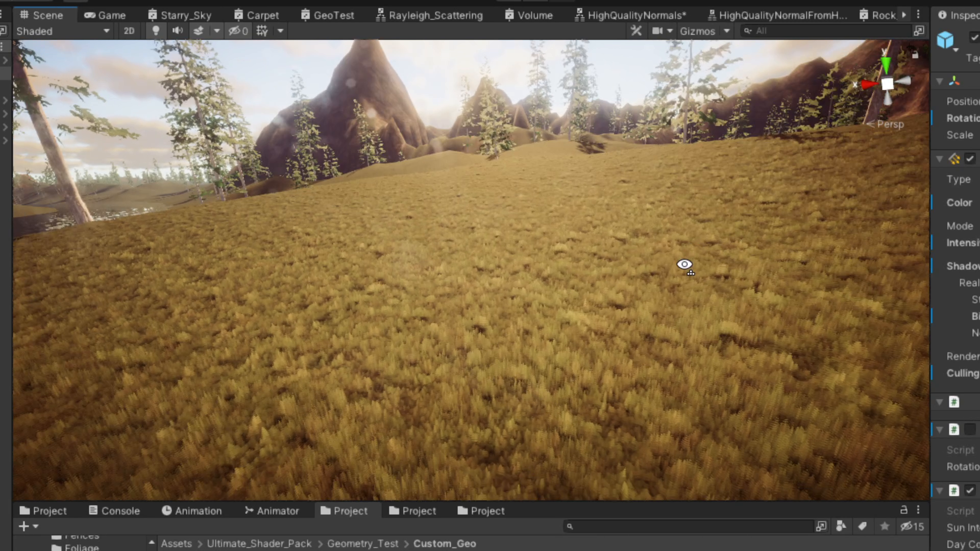This screenshot has width=980, height=551.
Task: Open grid settings dropdown arrow
Action: [x=280, y=31]
